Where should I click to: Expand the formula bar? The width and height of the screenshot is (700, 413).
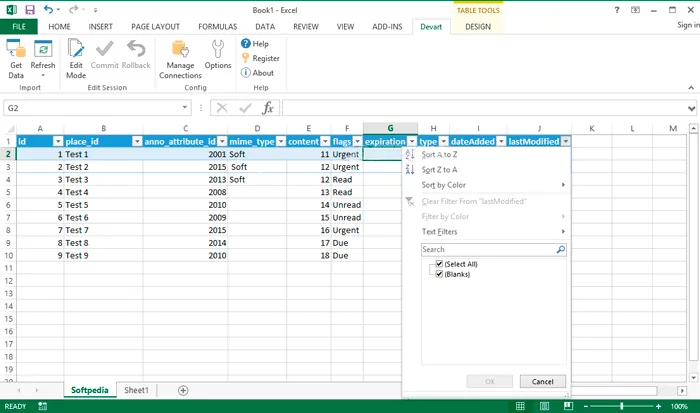click(x=691, y=108)
